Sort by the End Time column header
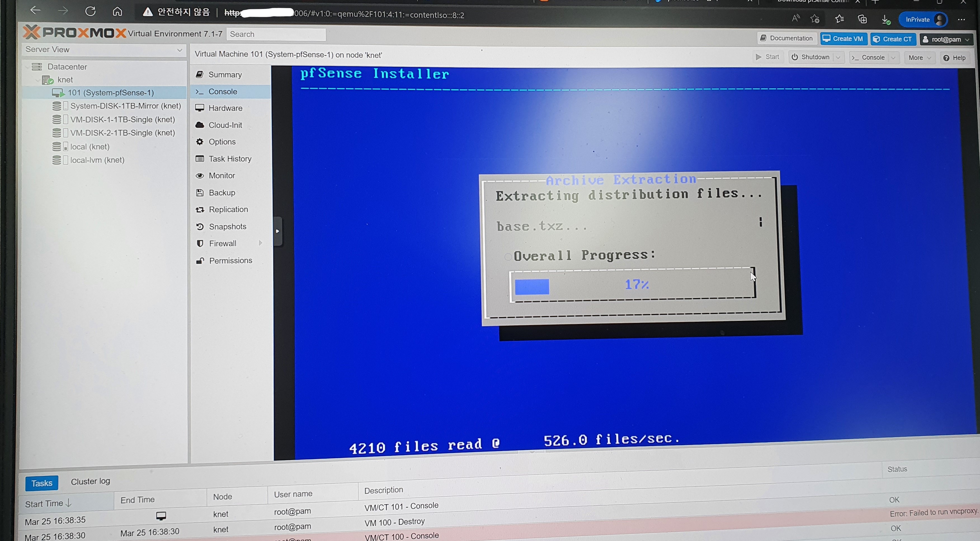980x541 pixels. click(x=160, y=499)
